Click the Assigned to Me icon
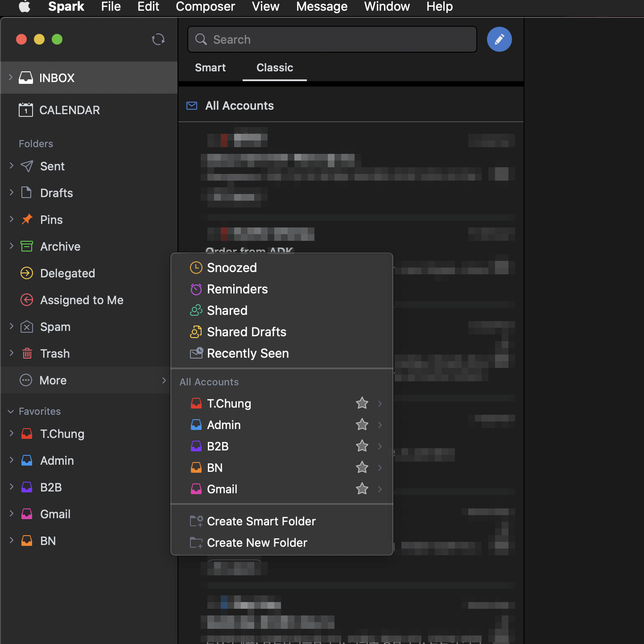 27,300
